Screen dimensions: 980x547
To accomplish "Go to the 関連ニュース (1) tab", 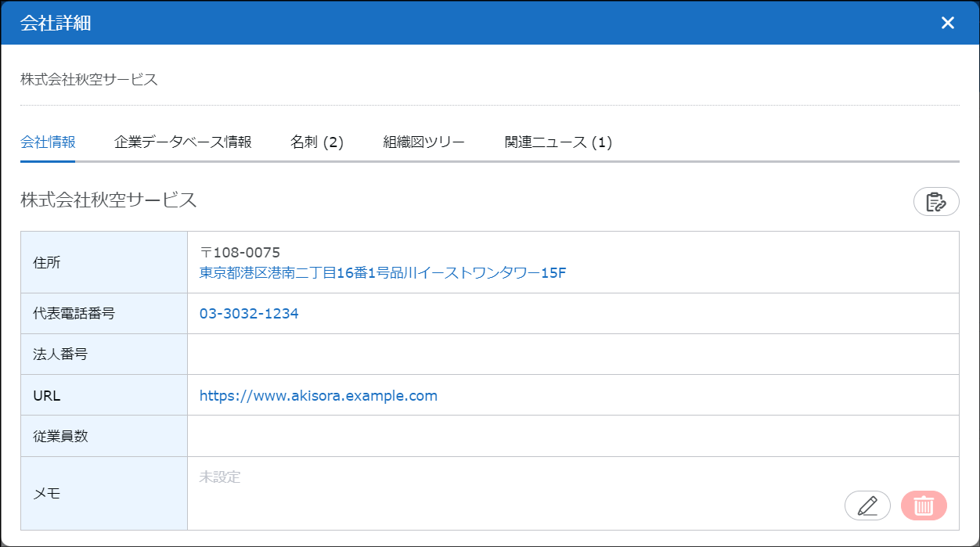I will click(x=558, y=142).
